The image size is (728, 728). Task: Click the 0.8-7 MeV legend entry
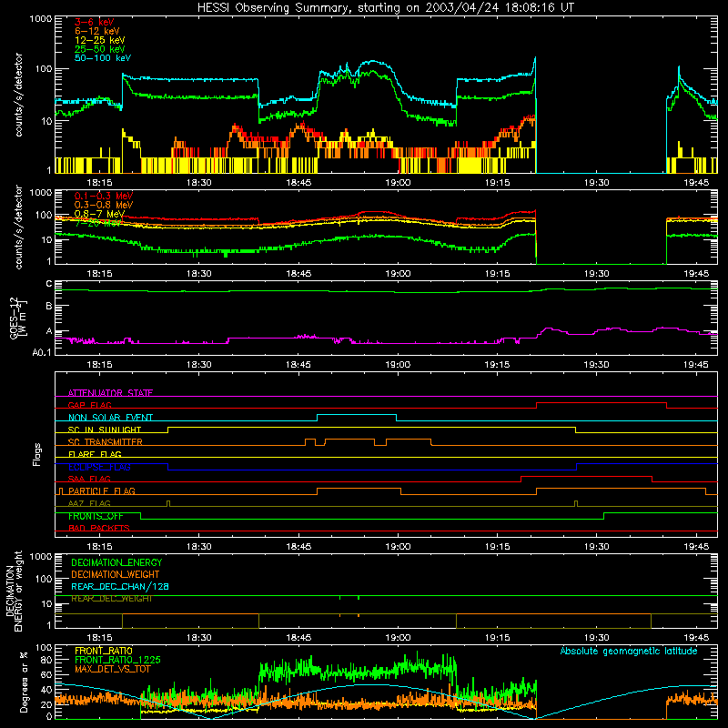point(99,214)
